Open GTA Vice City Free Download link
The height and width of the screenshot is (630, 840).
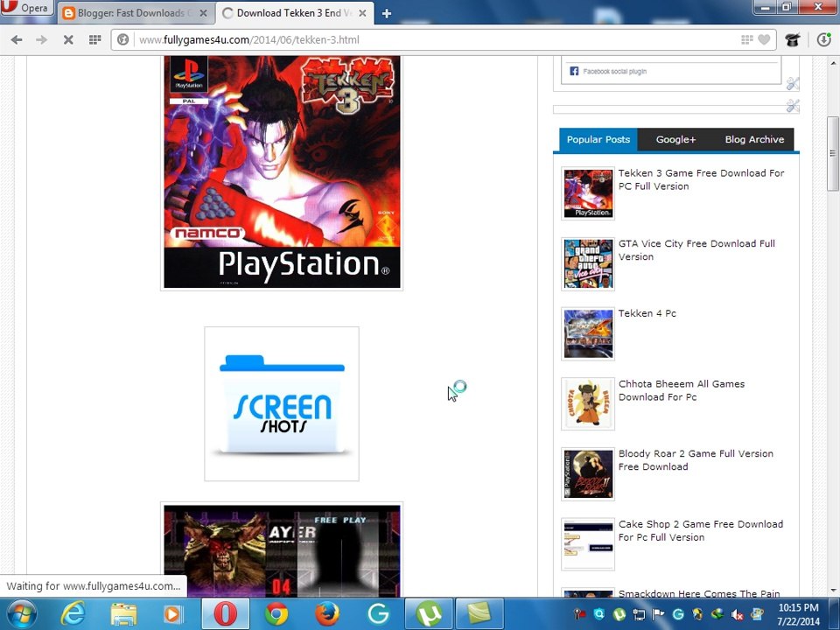point(696,249)
